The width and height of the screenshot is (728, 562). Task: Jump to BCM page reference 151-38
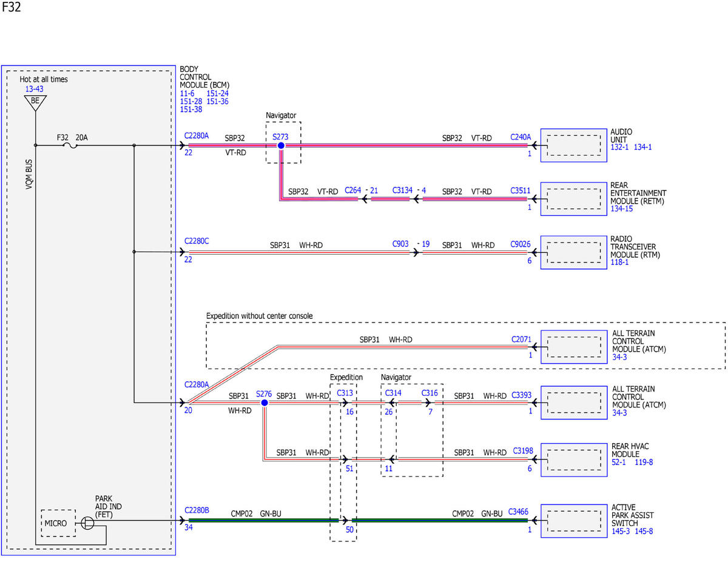[190, 110]
